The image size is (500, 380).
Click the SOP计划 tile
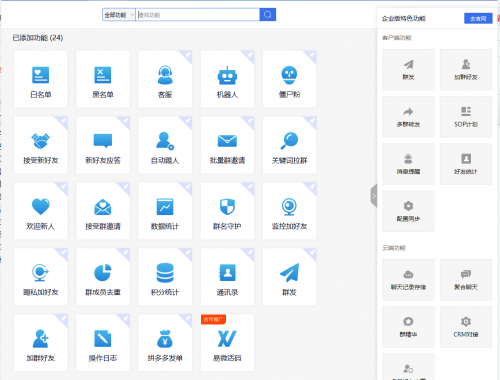[x=466, y=117]
